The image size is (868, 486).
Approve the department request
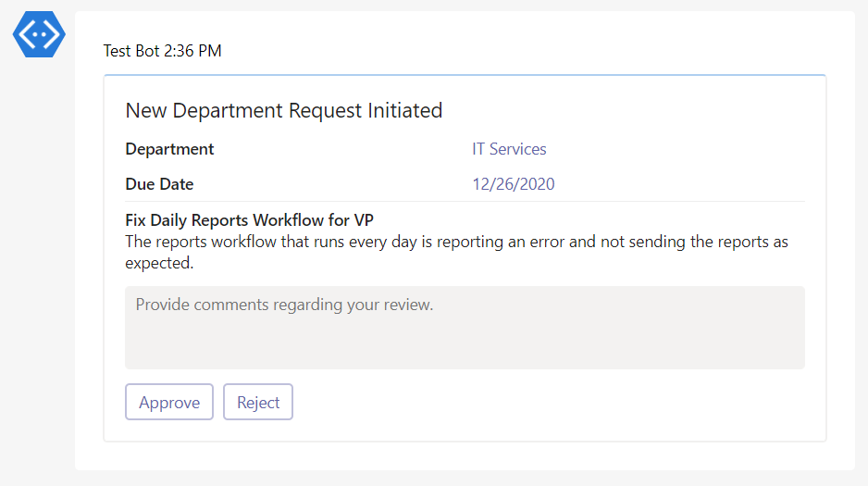tap(168, 402)
